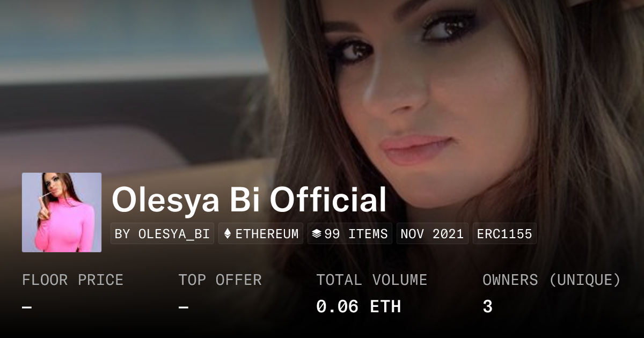Image resolution: width=644 pixels, height=338 pixels.
Task: Click the dash value under Top Offer
Action: click(184, 307)
